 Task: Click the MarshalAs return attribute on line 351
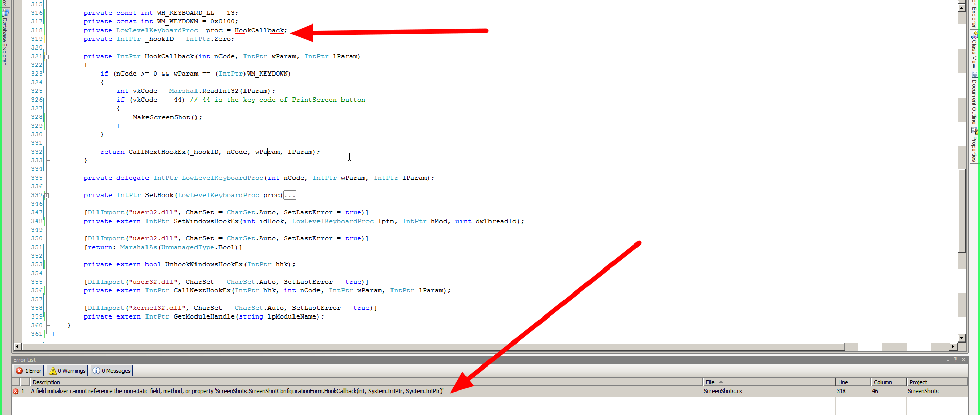coord(163,248)
